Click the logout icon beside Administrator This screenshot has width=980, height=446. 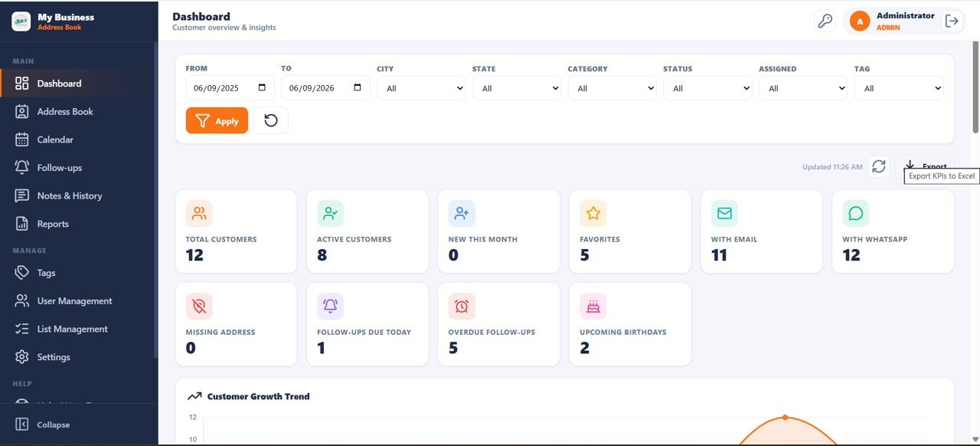[952, 21]
